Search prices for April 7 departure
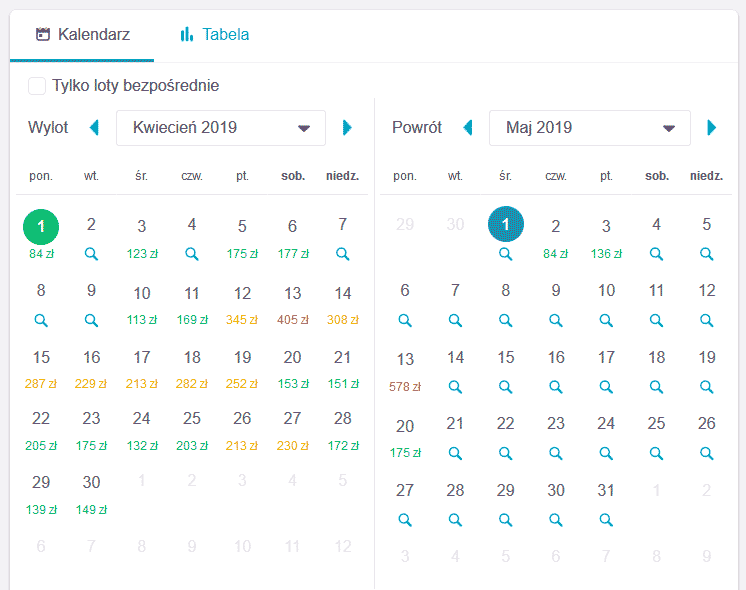Screen dimensions: 746x590 point(343,254)
